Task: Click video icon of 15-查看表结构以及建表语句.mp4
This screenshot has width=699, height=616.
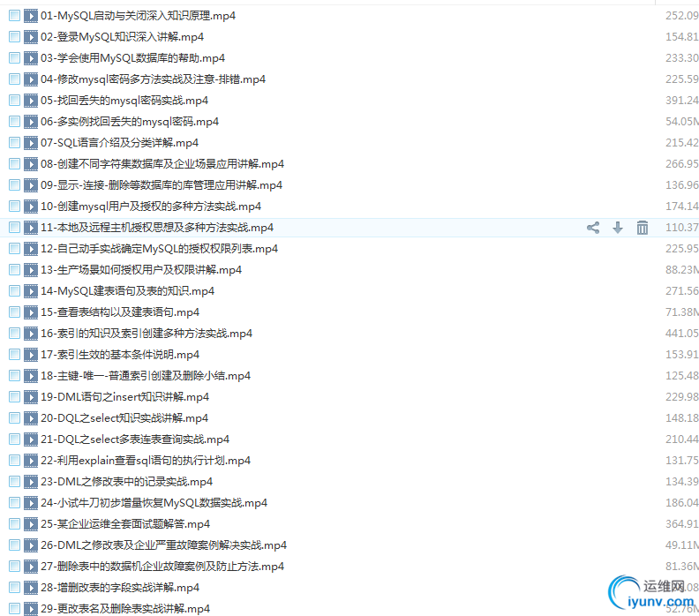Action: 31,312
